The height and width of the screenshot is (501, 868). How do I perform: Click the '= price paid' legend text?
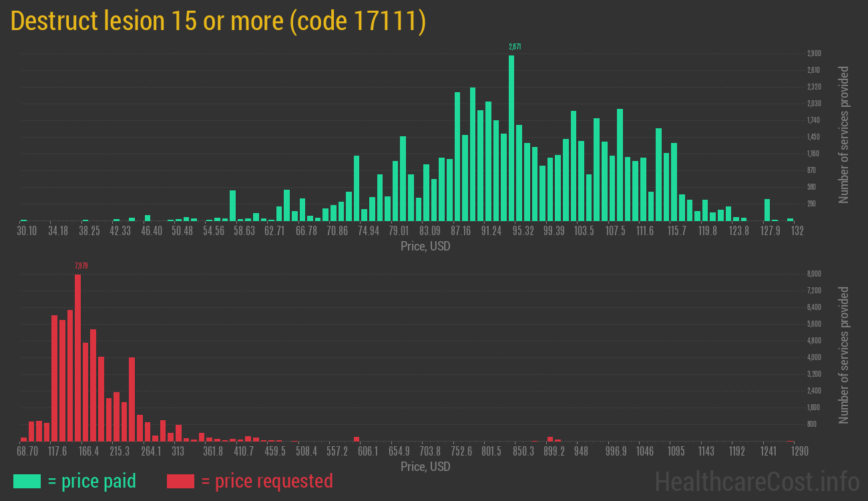click(x=92, y=481)
